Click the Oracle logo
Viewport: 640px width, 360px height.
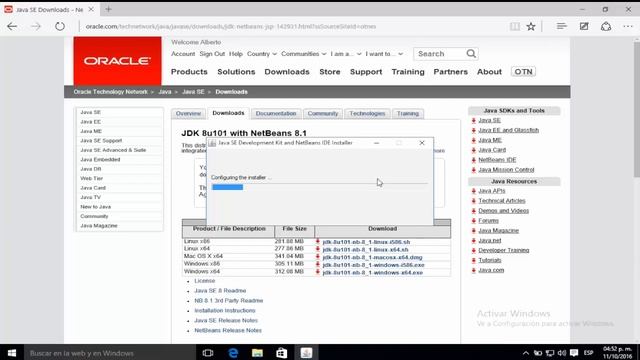[118, 61]
